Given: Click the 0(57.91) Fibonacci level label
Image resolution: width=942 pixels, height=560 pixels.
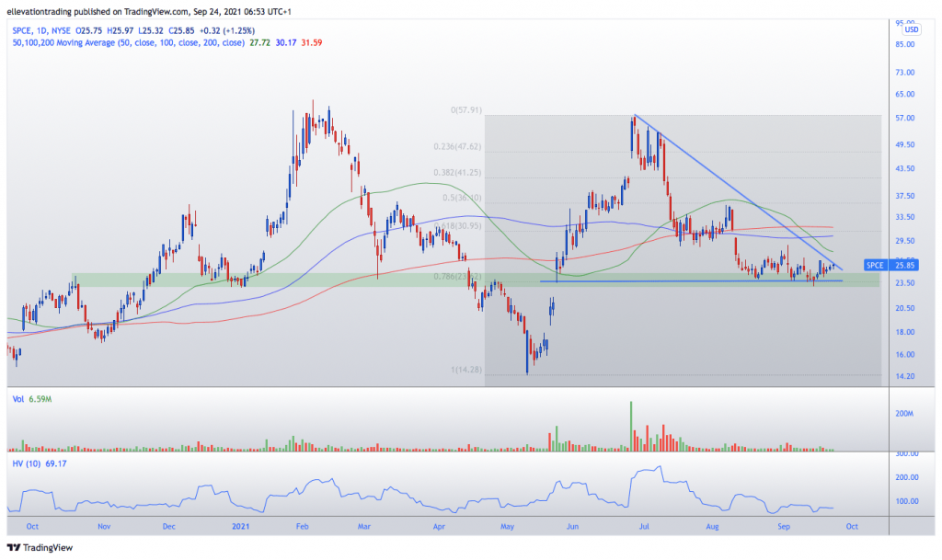Looking at the screenshot, I should 466,110.
